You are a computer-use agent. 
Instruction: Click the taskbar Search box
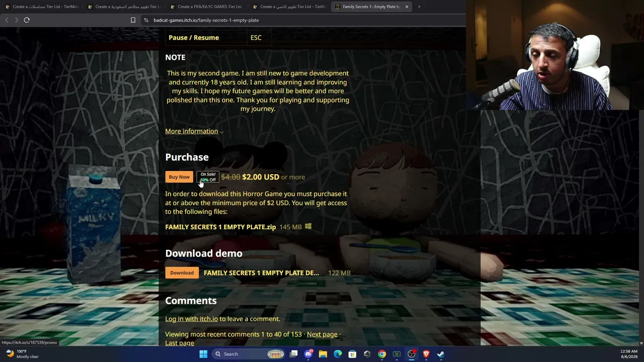[x=249, y=354]
